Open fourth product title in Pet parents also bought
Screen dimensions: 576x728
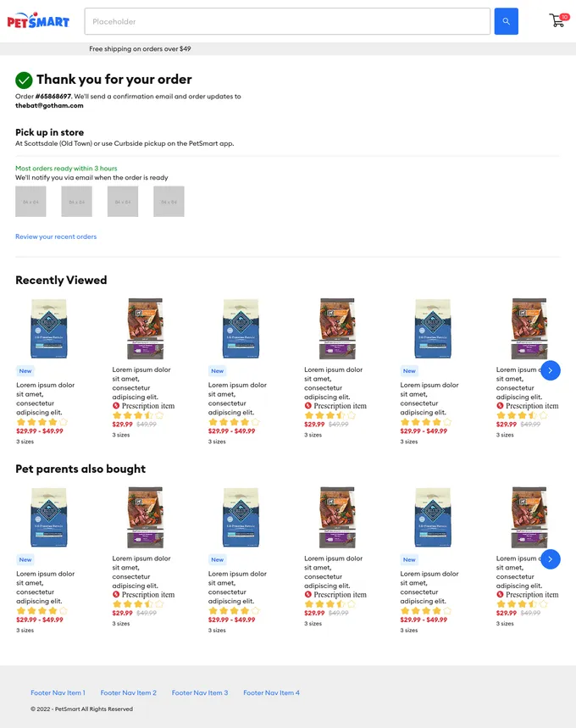point(333,572)
